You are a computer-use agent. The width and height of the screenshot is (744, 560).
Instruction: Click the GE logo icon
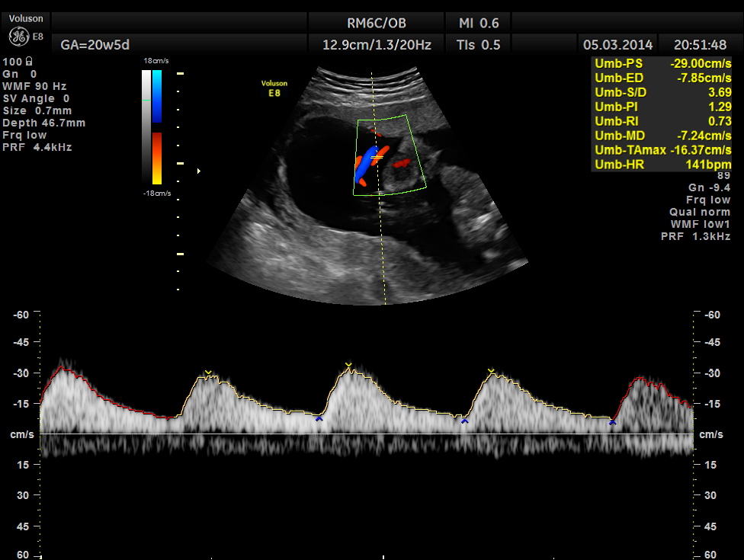click(x=18, y=36)
